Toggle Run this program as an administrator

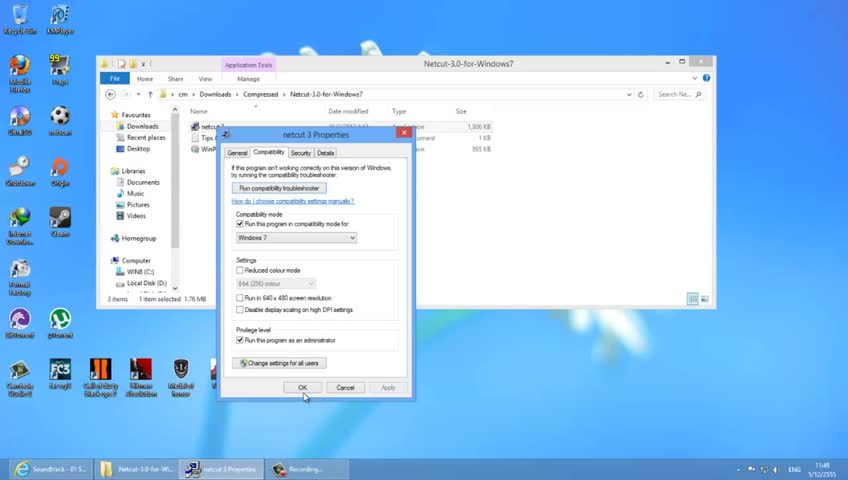tap(240, 340)
